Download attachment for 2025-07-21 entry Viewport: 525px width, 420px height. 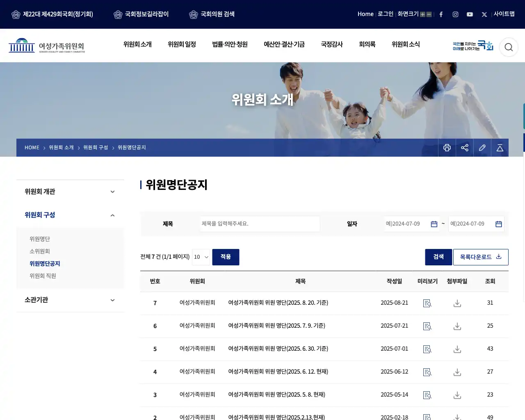click(457, 326)
